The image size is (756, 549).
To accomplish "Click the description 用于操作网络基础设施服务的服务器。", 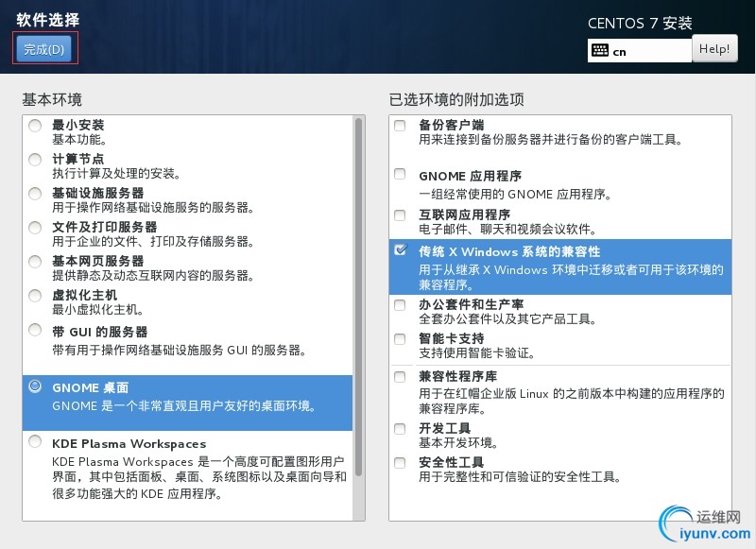I will (153, 207).
